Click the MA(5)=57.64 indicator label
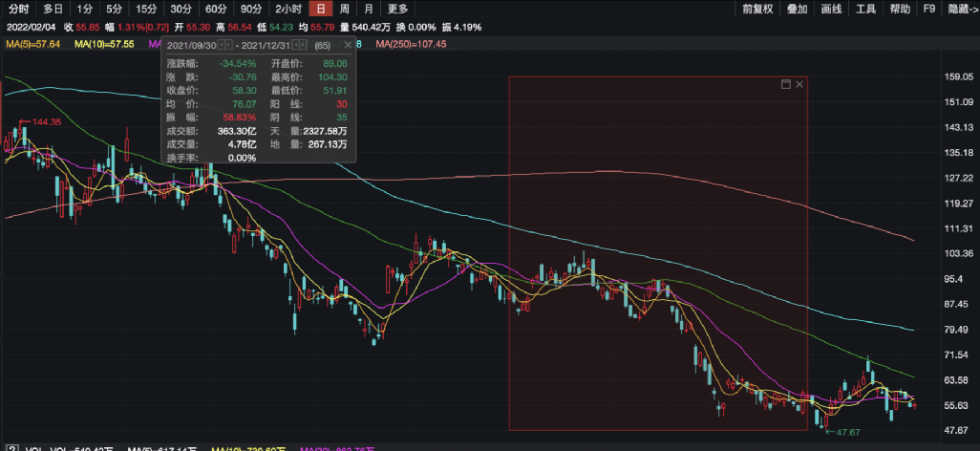 [x=32, y=44]
